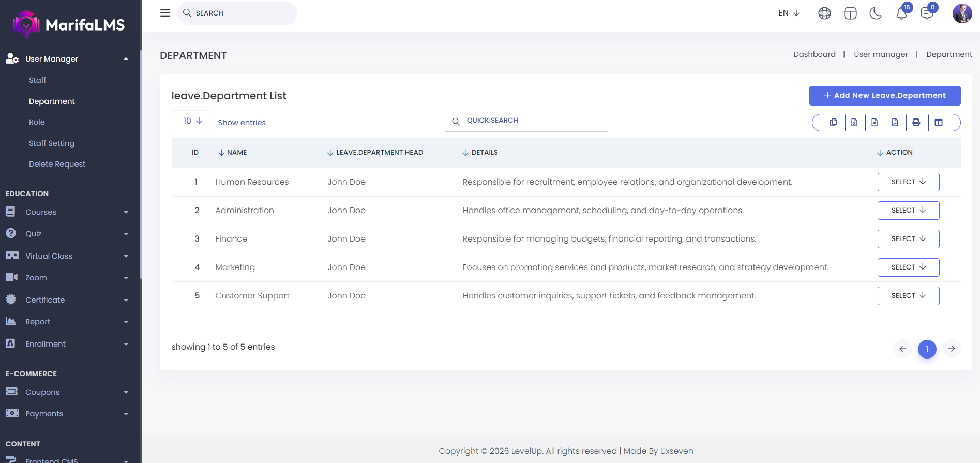
Task: Click the globe icon in header
Action: tap(824, 13)
